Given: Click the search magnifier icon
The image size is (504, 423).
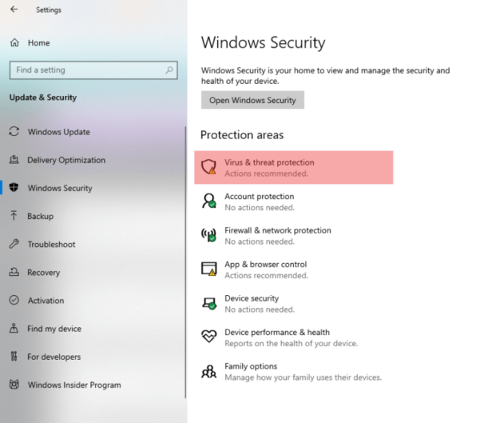Looking at the screenshot, I should click(x=169, y=70).
